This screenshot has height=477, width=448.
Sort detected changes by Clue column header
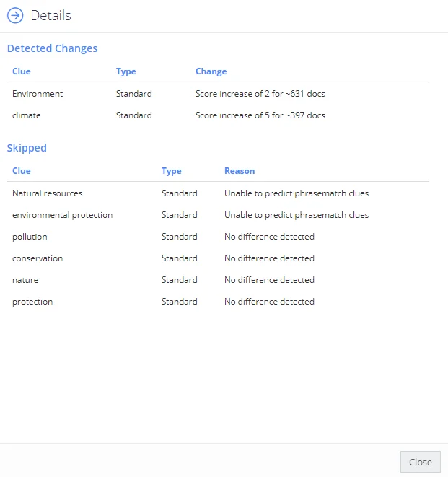click(x=22, y=71)
